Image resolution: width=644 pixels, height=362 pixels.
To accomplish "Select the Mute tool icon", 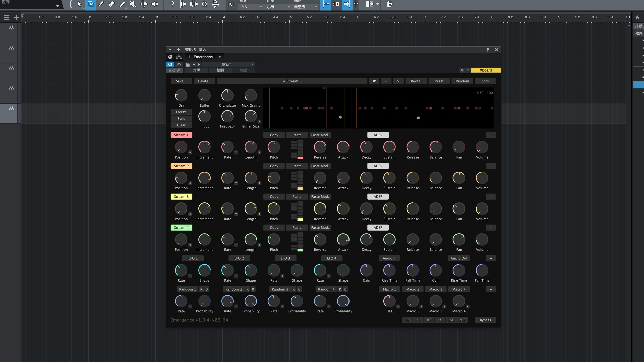I will coord(133,4).
